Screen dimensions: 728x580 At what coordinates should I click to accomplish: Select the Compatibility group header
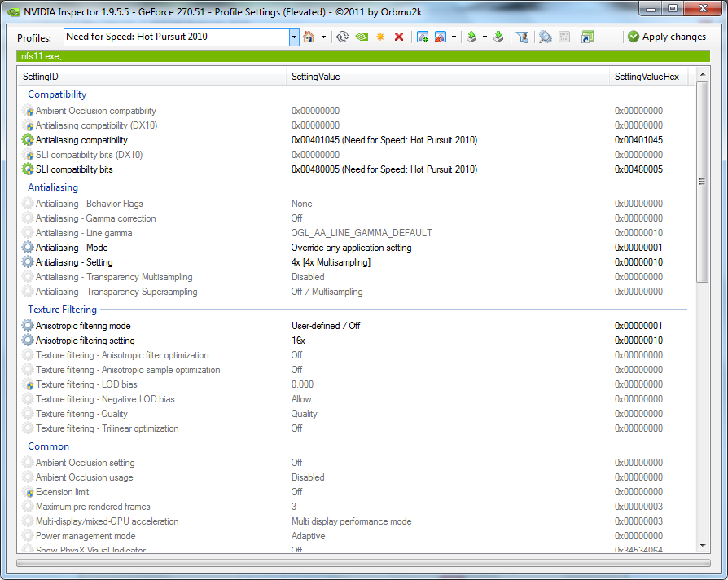pos(57,94)
